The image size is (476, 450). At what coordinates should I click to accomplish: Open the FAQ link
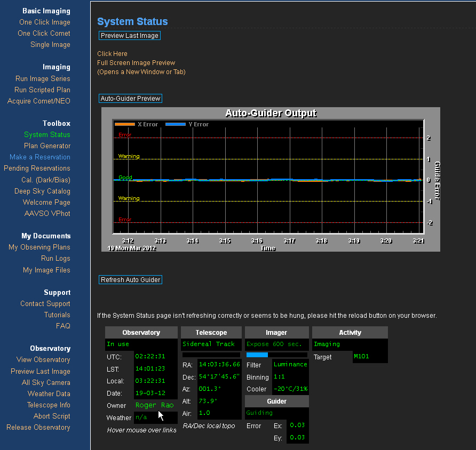click(63, 326)
